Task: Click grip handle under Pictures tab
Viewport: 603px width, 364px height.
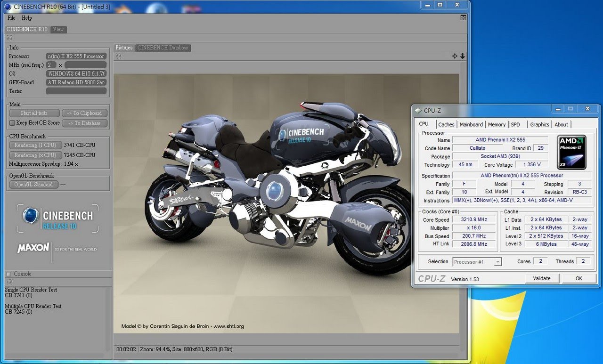Action: pos(118,56)
